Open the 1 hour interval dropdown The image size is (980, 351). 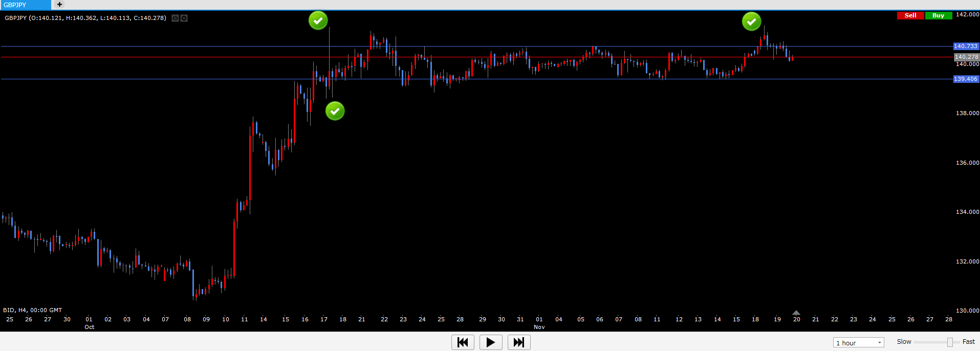pyautogui.click(x=858, y=343)
